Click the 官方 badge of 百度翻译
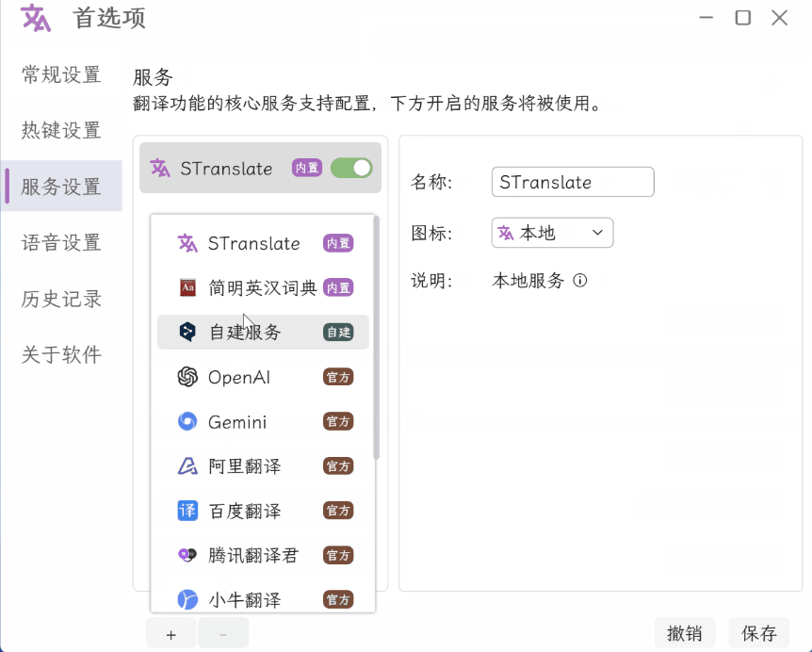The image size is (812, 652). (338, 511)
